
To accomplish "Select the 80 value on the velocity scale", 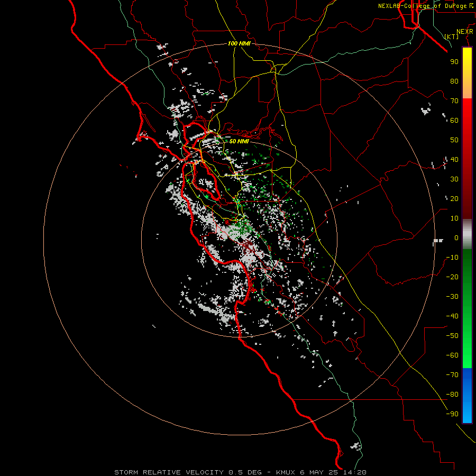I will point(454,81).
